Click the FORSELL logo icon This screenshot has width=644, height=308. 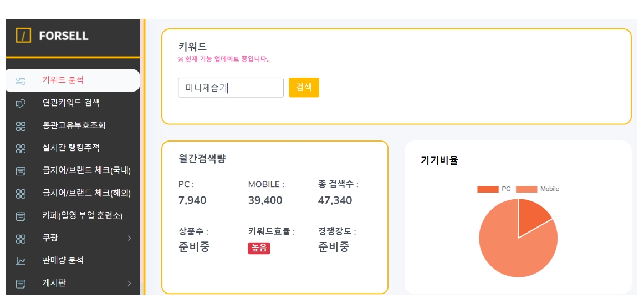pos(23,36)
